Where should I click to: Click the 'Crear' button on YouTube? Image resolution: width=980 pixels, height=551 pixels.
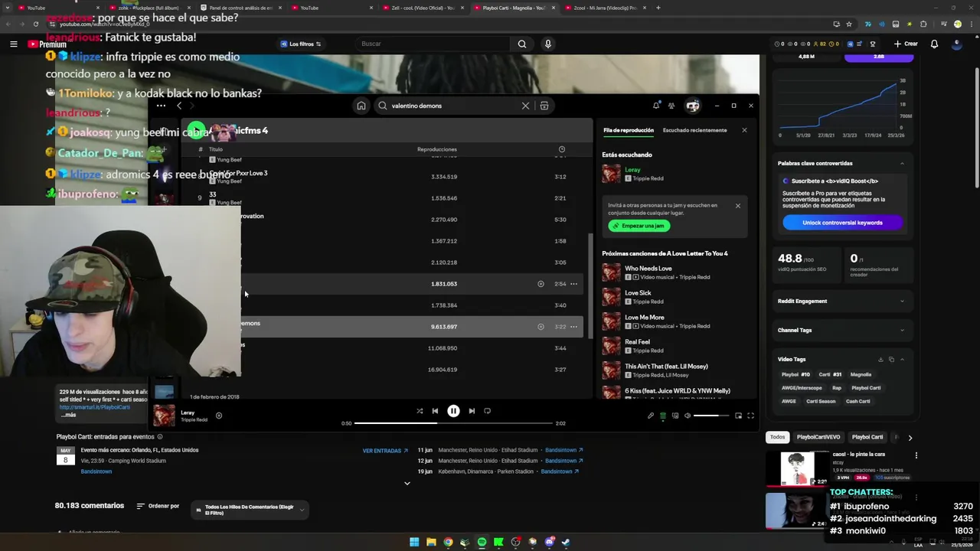[x=906, y=44]
